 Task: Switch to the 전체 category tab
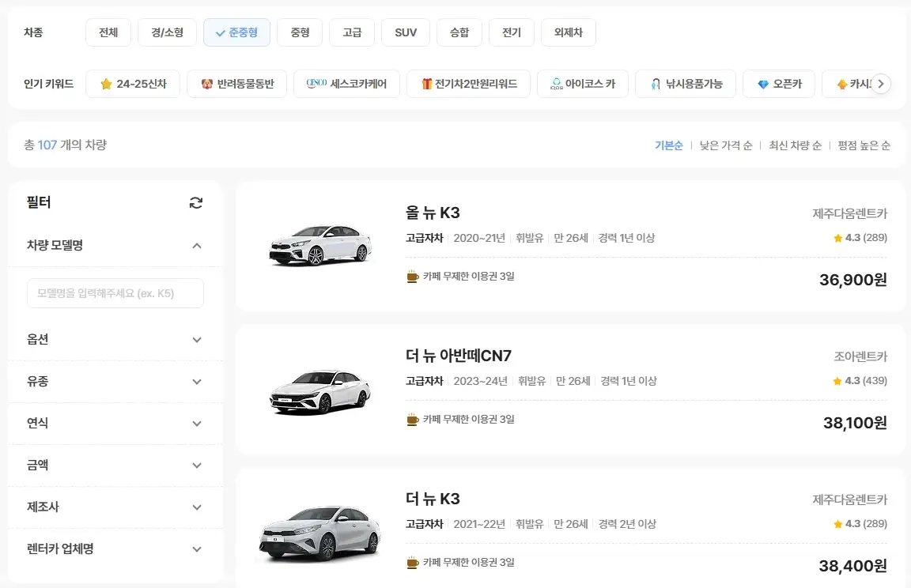pos(108,32)
